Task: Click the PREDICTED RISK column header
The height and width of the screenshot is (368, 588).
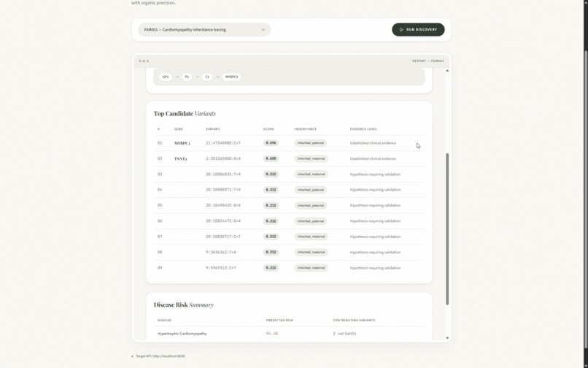Action: tap(279, 321)
